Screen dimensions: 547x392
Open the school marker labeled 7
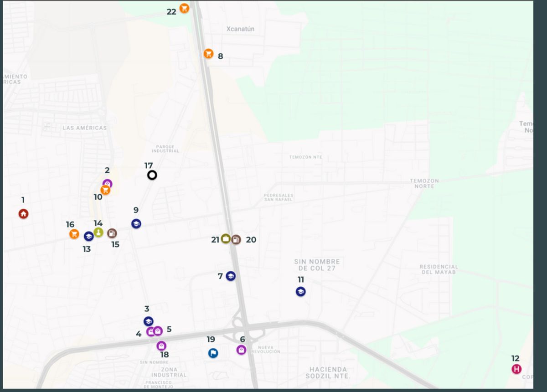tap(231, 276)
